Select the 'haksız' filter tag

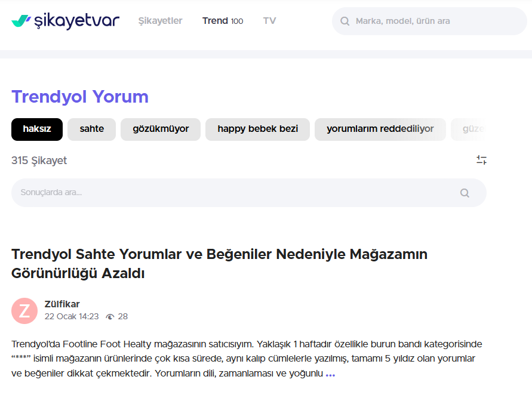tap(37, 129)
